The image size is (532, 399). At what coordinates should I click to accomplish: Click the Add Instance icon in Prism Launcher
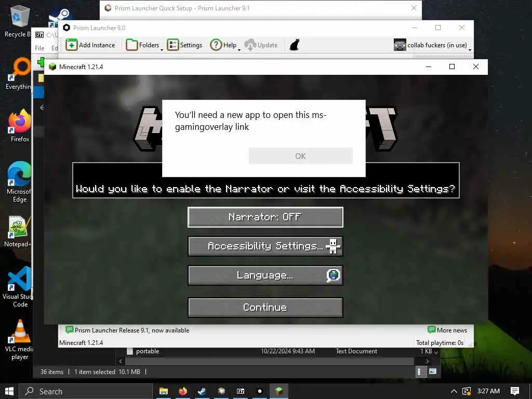coord(71,45)
